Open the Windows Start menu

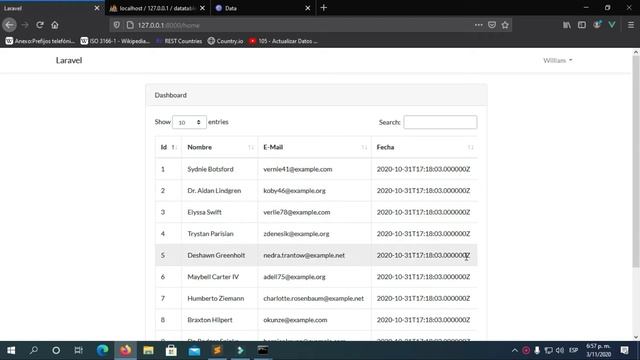[x=11, y=350]
